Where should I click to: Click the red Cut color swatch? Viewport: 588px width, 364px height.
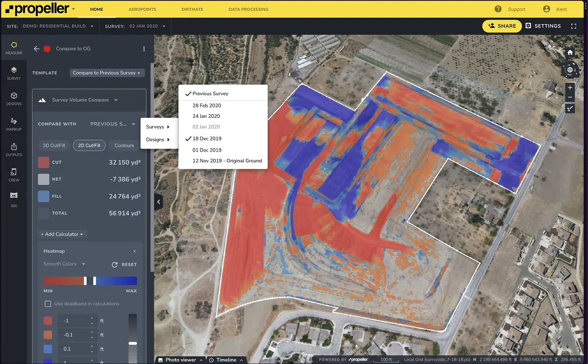tap(44, 162)
